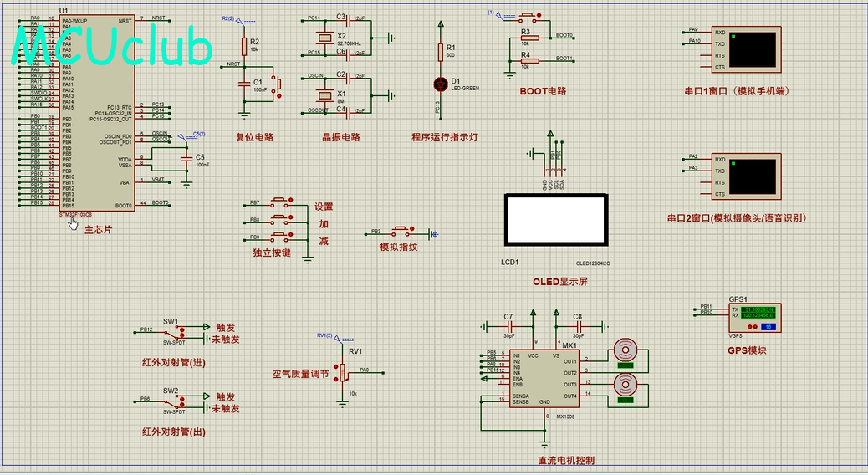Click the settings (设置) push button on PB7
The image size is (868, 475).
(x=281, y=202)
